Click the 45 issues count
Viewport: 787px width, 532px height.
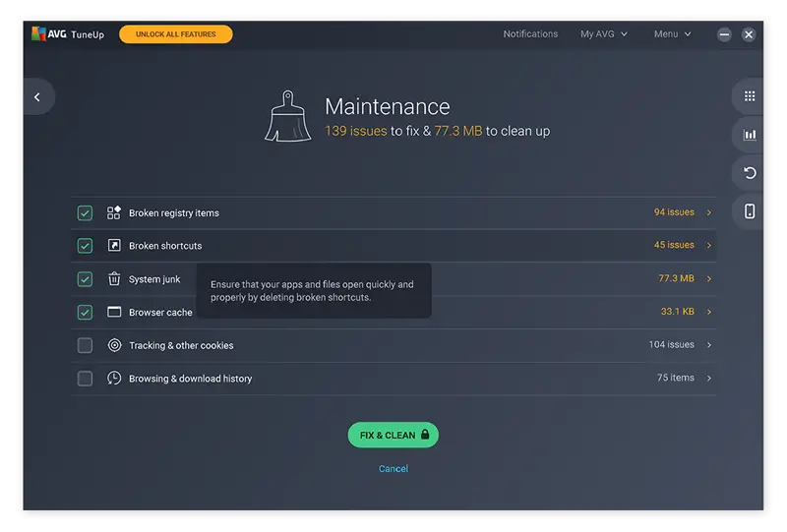[x=674, y=245]
